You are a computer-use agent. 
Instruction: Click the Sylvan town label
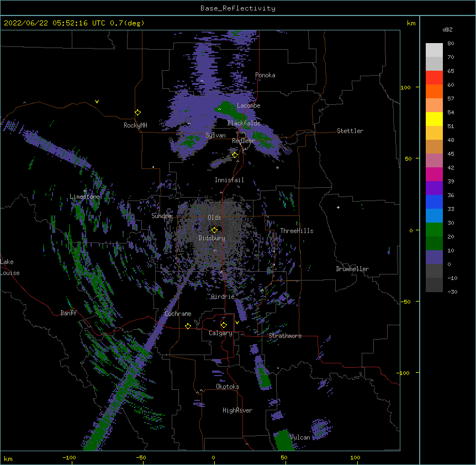point(215,135)
